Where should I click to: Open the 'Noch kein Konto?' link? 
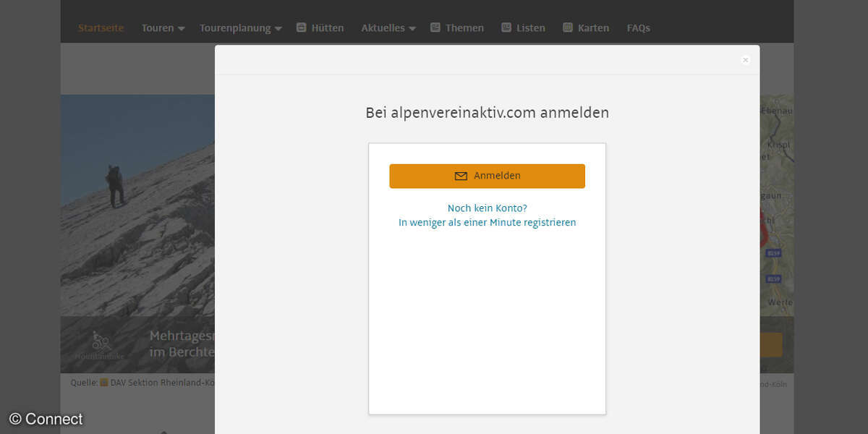coord(488,208)
